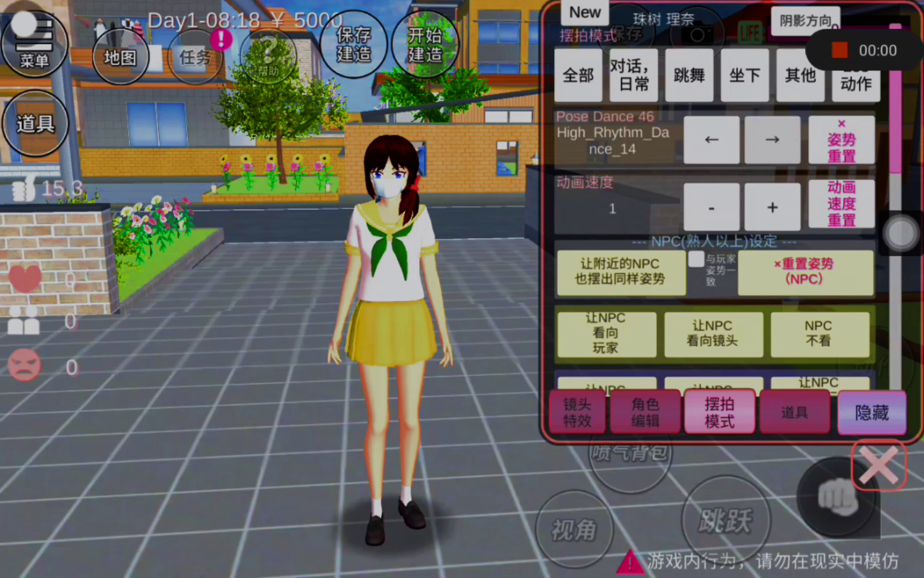Click 姿势重置 pose reset button

pyautogui.click(x=841, y=141)
